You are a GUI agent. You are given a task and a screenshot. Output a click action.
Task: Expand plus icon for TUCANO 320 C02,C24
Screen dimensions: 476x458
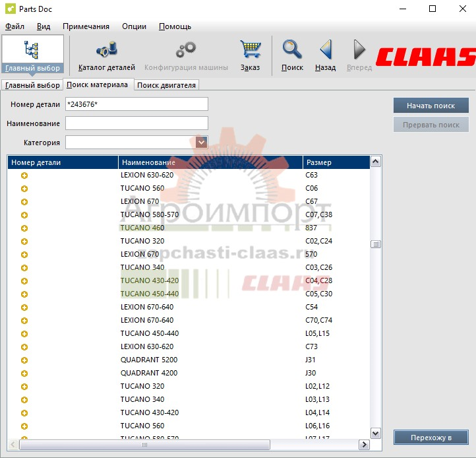[x=24, y=242]
